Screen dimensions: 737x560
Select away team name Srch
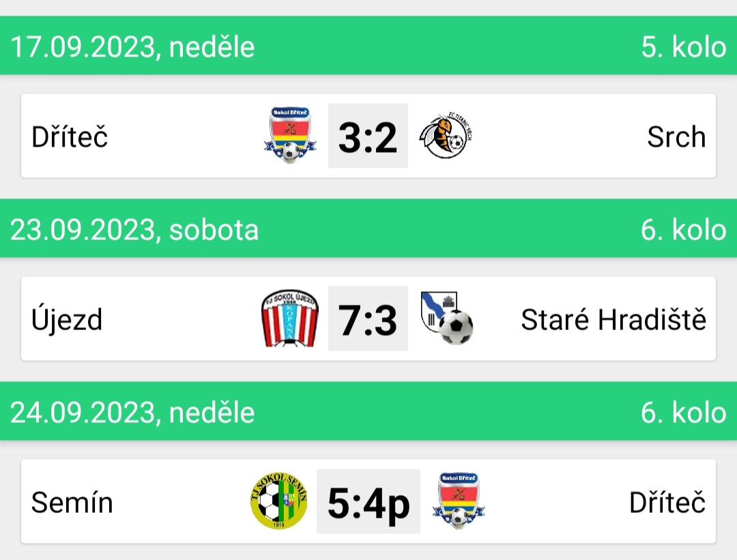pyautogui.click(x=676, y=136)
